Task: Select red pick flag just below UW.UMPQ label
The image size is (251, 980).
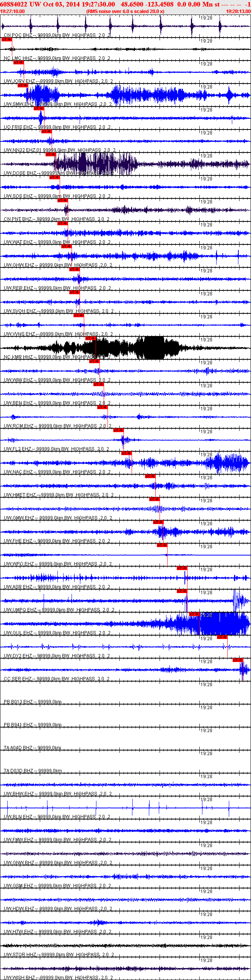Action: pos(194,614)
